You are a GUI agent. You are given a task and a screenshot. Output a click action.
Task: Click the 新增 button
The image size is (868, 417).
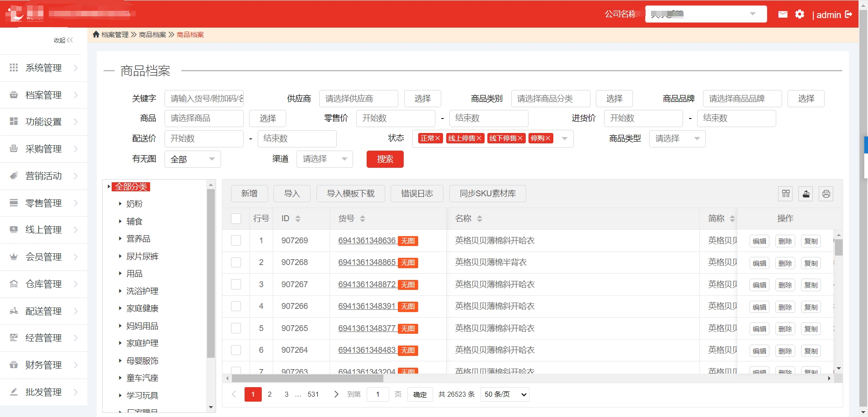[249, 194]
